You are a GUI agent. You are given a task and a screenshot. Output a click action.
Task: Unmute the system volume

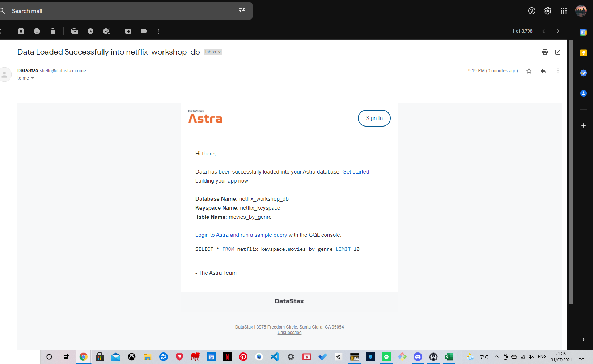pyautogui.click(x=531, y=357)
